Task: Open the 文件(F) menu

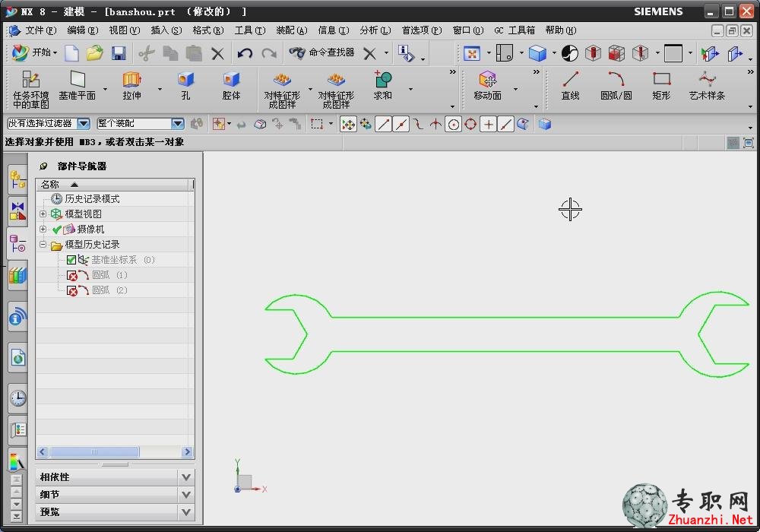Action: coord(40,30)
